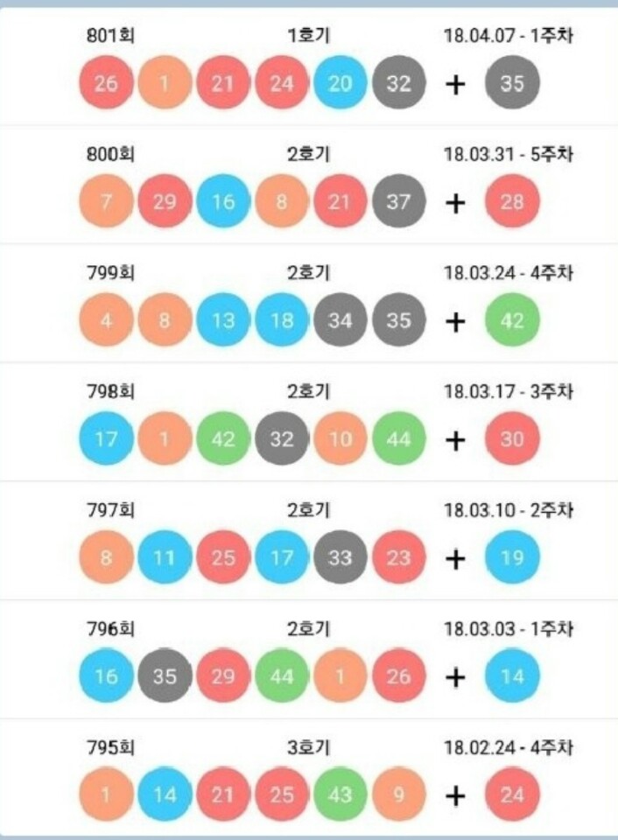This screenshot has height=840, width=618.
Task: Click the plus sign in round 795
Action: pos(455,795)
